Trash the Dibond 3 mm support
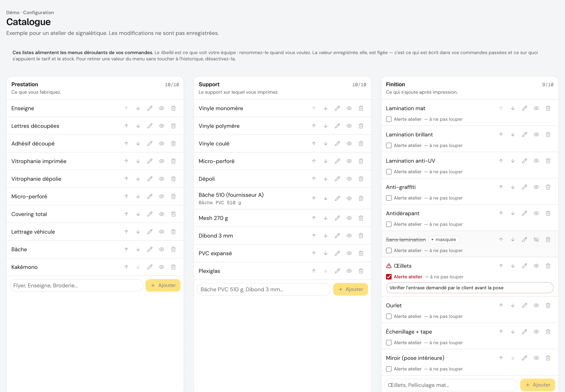This screenshot has width=565, height=392. point(361,236)
